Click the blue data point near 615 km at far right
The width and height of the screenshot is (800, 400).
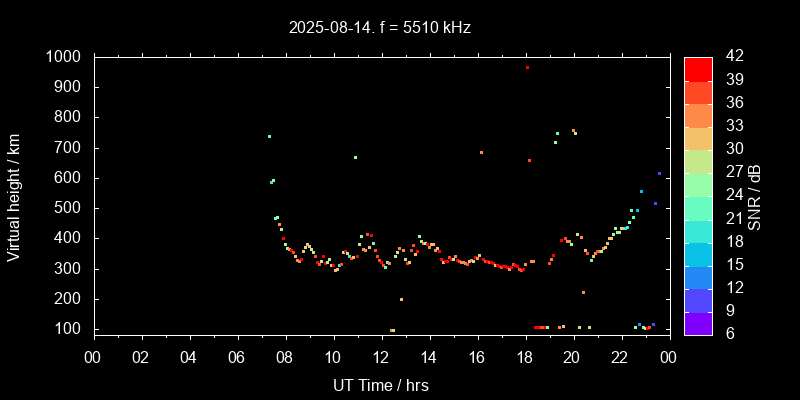(x=659, y=174)
